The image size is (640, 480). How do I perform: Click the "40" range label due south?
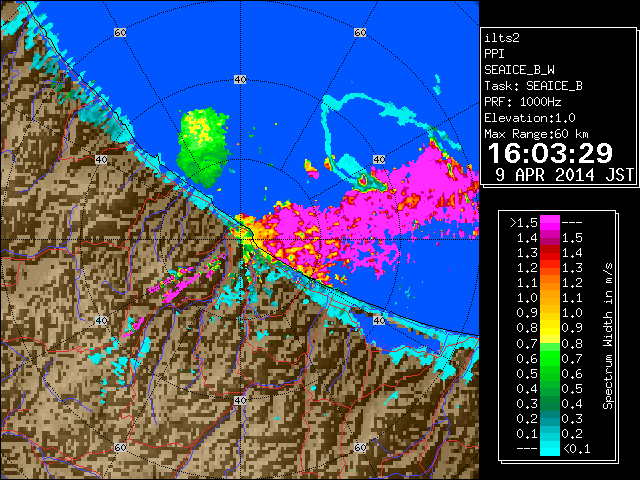click(240, 400)
